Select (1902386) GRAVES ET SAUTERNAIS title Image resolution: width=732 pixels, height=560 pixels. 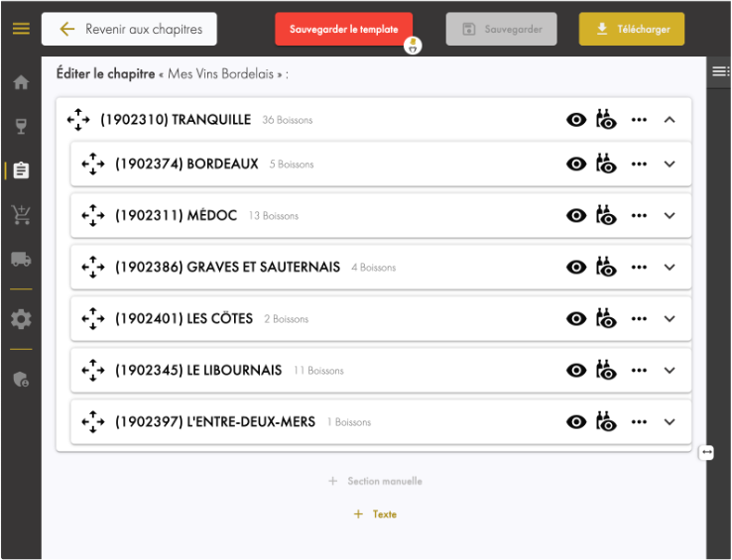pyautogui.click(x=227, y=268)
